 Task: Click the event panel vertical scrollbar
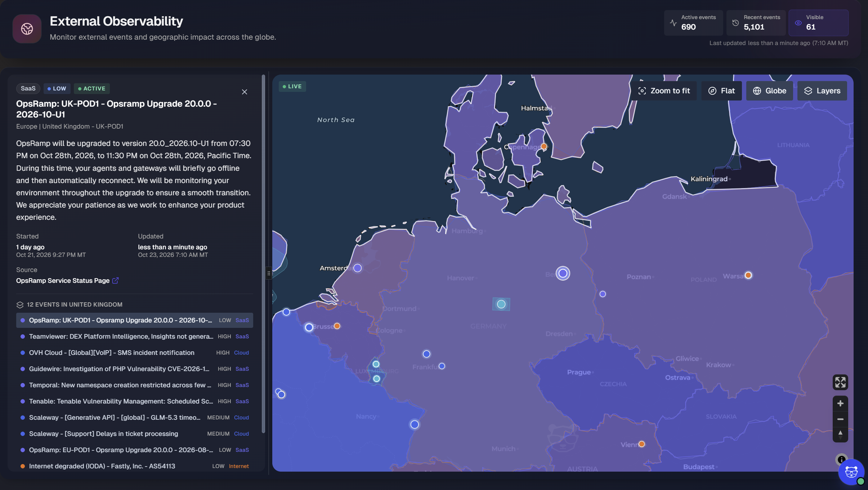[263, 254]
